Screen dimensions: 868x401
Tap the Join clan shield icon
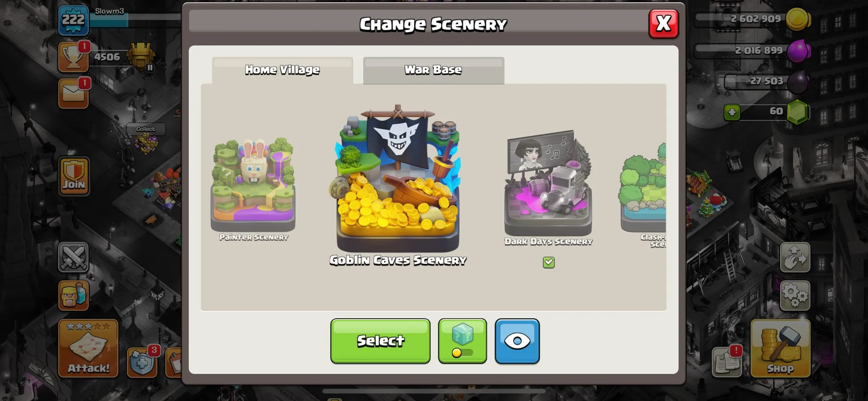click(x=74, y=176)
